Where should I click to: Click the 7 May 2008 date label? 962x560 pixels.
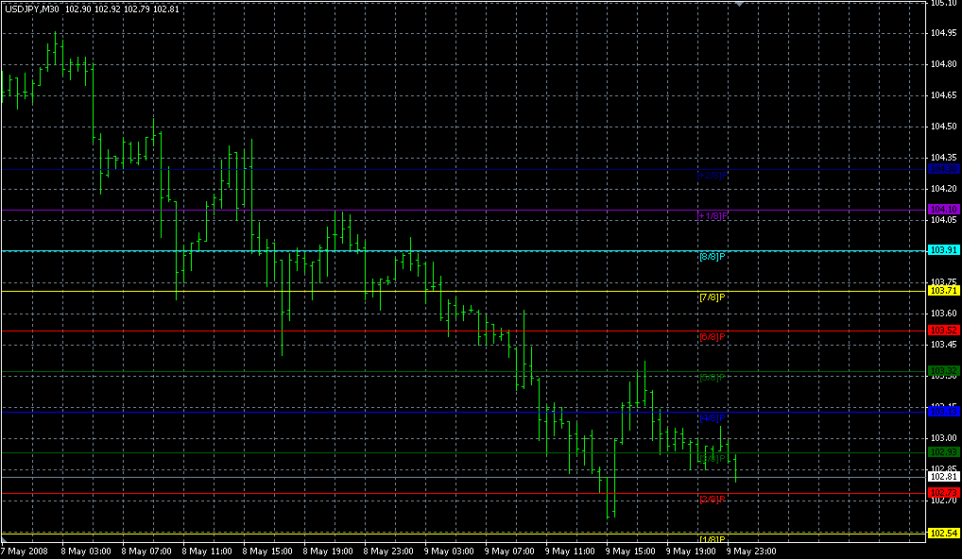pyautogui.click(x=24, y=551)
